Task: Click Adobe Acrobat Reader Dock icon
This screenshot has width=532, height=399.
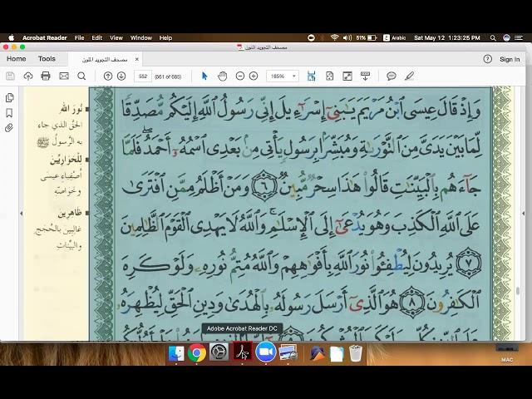Action: 242,352
